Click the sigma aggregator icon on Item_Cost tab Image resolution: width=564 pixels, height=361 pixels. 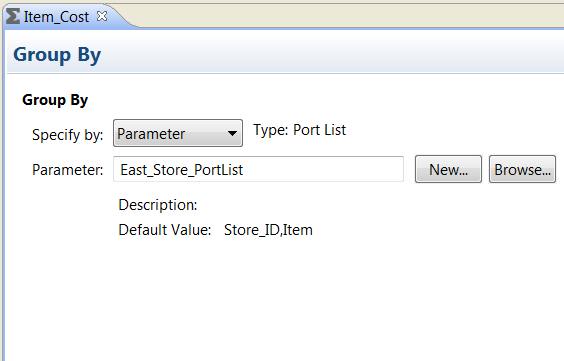point(13,17)
